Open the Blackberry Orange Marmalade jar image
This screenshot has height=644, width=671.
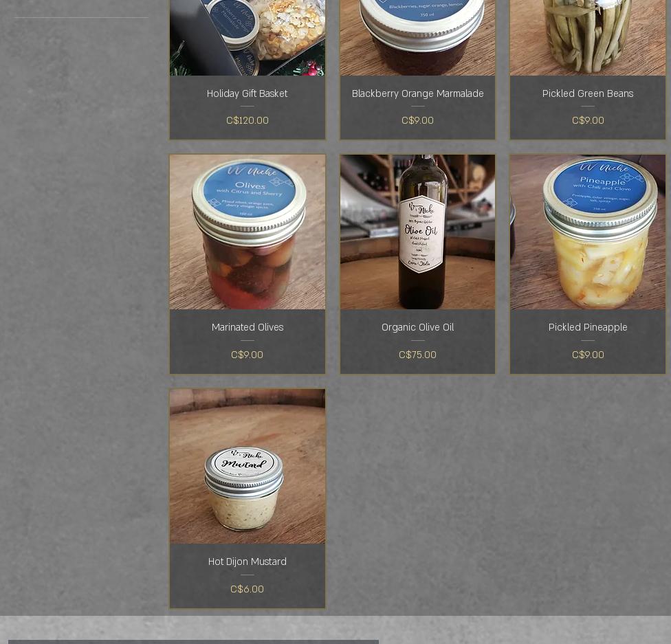(x=418, y=38)
